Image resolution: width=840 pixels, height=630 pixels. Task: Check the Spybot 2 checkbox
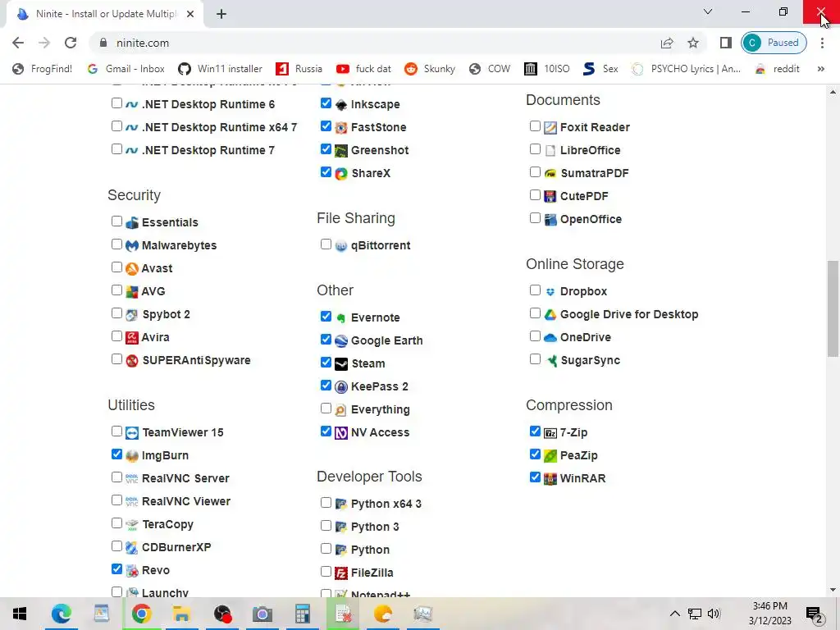pos(116,313)
